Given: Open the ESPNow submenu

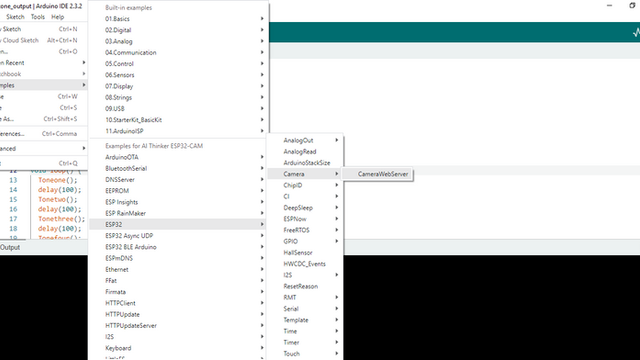Looking at the screenshot, I should point(305,219).
